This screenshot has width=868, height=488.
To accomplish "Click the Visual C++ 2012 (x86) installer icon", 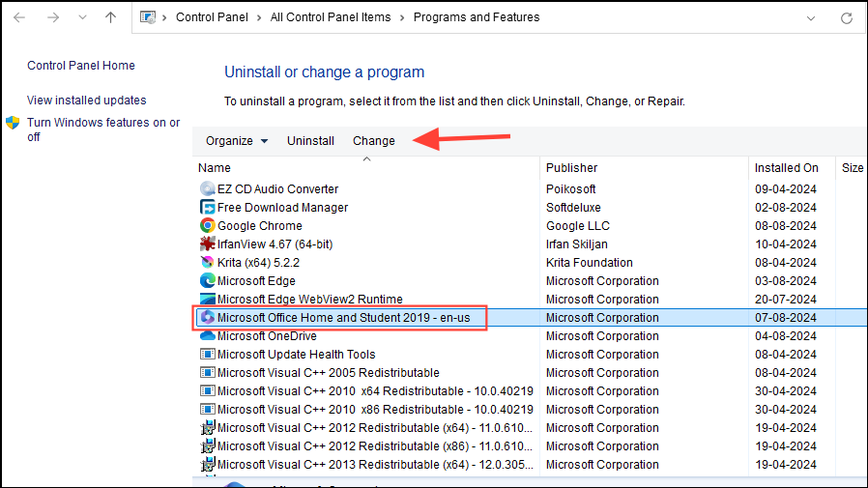I will tap(208, 445).
